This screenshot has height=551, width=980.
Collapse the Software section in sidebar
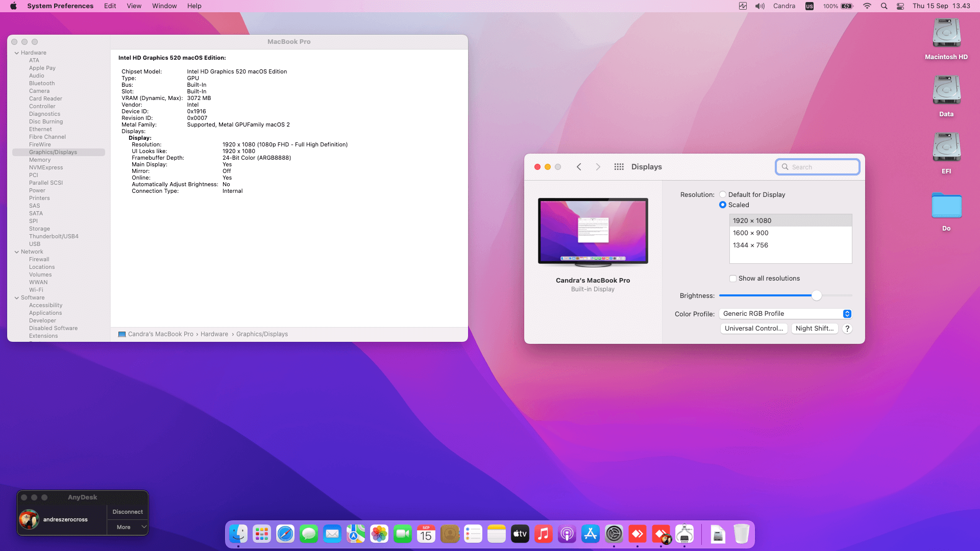[x=17, y=298]
